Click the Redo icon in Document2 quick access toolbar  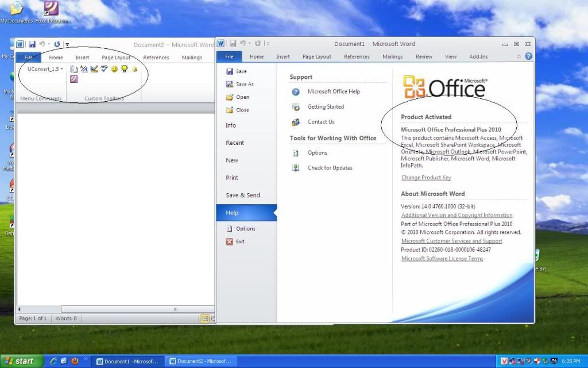[x=57, y=44]
